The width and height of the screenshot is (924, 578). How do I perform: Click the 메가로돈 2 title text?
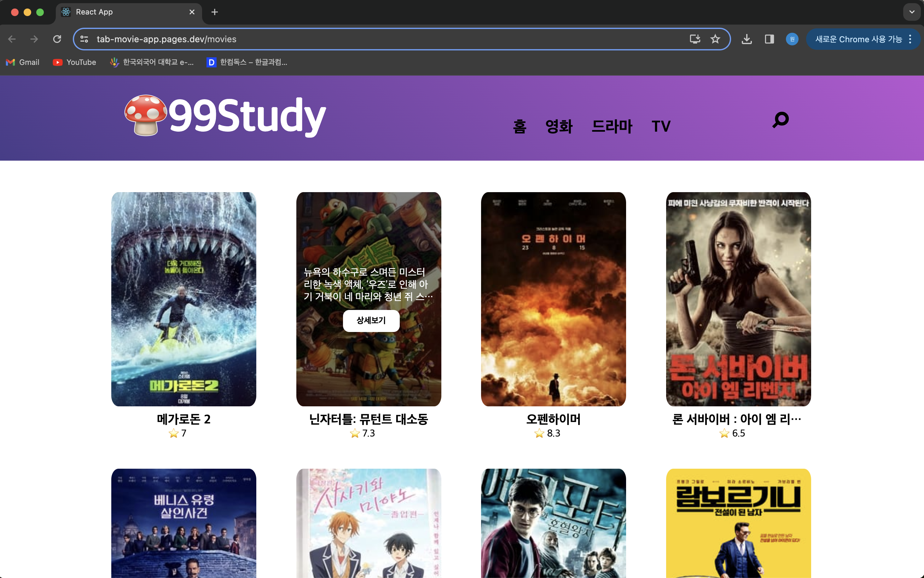184,419
